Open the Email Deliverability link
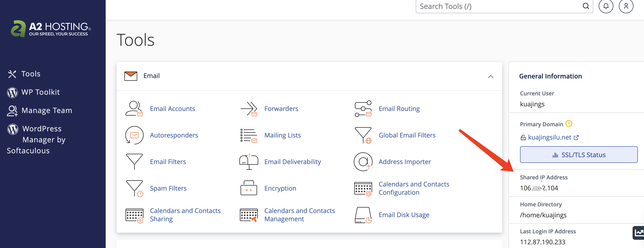Image resolution: width=644 pixels, height=248 pixels. tap(292, 162)
